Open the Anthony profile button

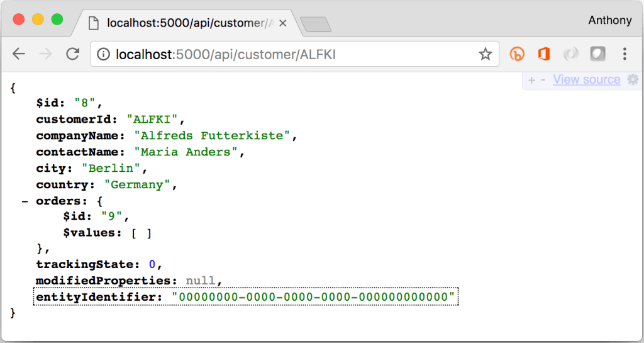609,20
